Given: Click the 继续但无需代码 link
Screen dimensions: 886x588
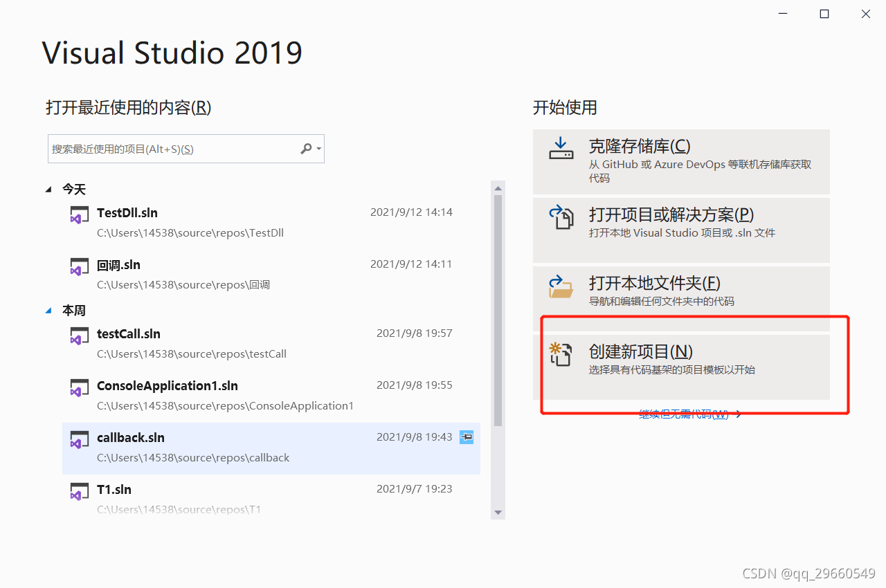Looking at the screenshot, I should pos(690,414).
